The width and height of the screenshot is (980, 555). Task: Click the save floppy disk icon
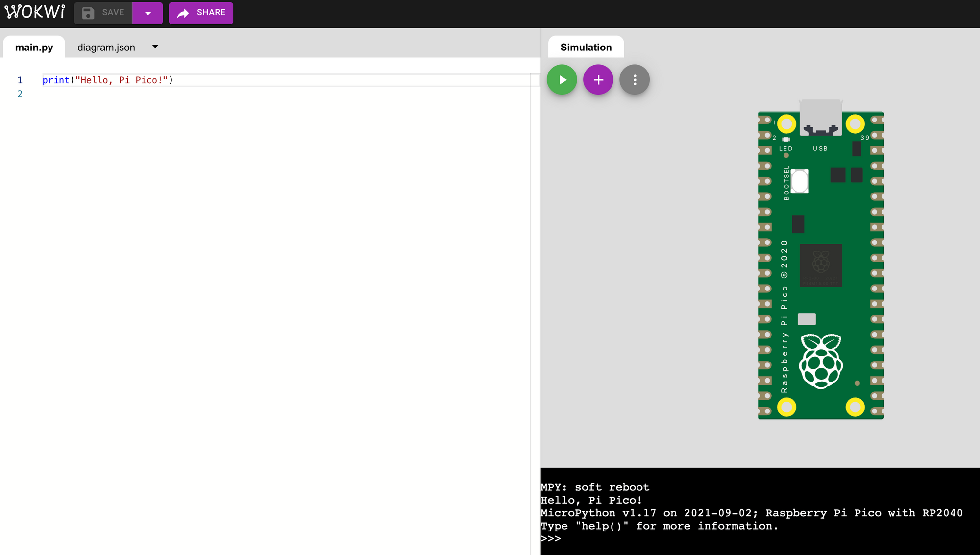[x=88, y=13]
